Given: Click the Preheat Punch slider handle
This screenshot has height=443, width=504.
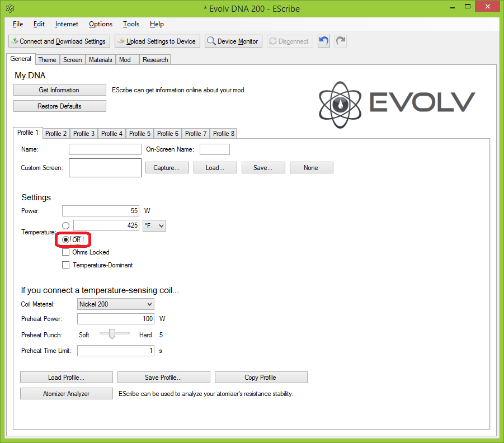Looking at the screenshot, I should tap(112, 334).
